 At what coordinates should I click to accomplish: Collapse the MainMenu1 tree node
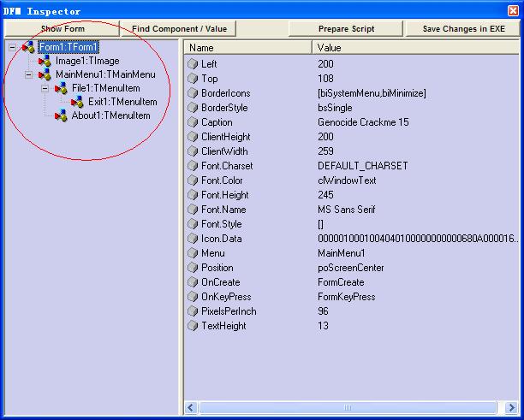tap(28, 75)
